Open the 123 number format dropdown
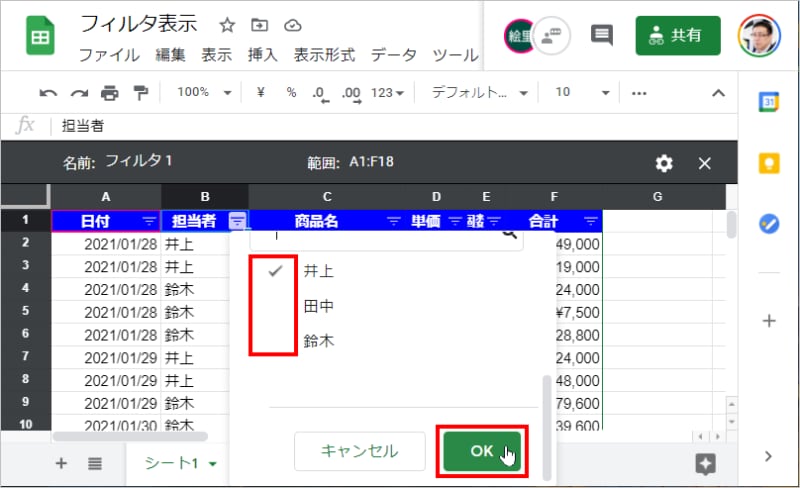 pos(387,93)
